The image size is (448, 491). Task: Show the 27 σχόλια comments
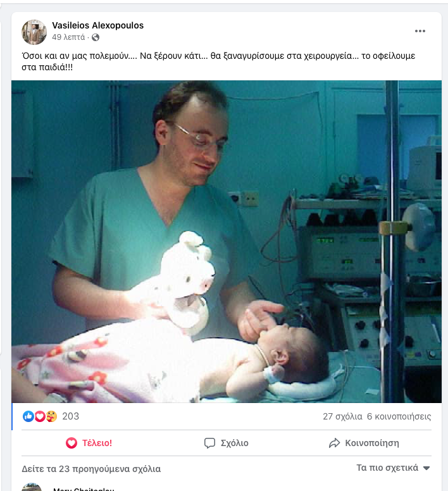342,416
